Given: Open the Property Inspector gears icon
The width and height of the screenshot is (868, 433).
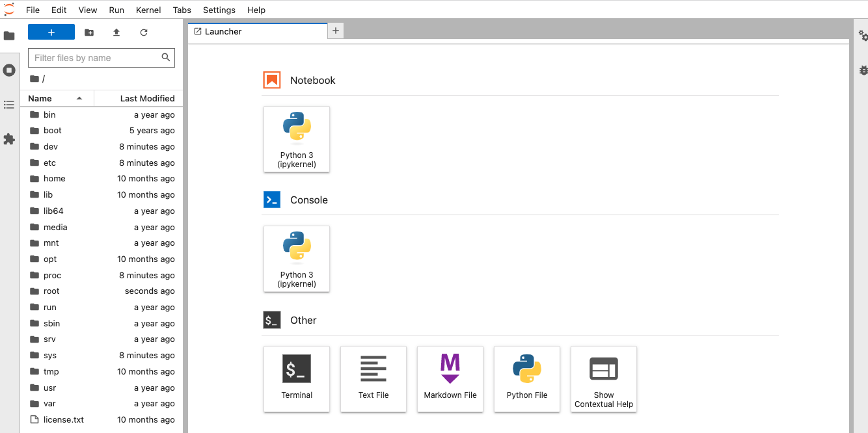Looking at the screenshot, I should pyautogui.click(x=863, y=36).
